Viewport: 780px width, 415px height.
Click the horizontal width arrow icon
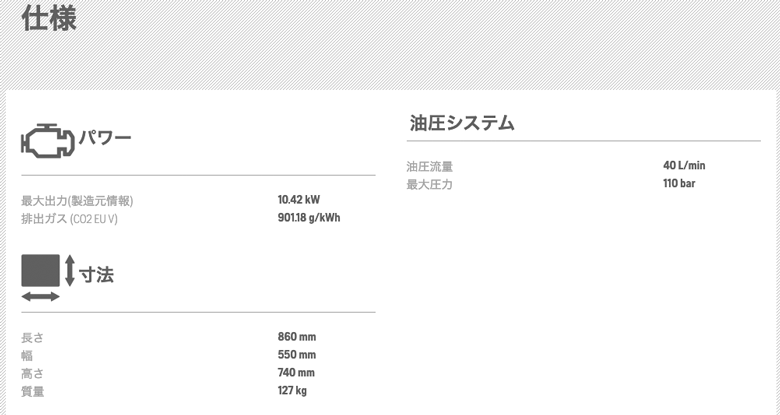click(40, 296)
